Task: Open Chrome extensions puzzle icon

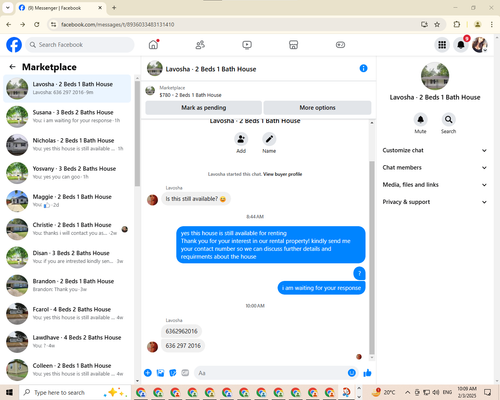Action: [457, 24]
